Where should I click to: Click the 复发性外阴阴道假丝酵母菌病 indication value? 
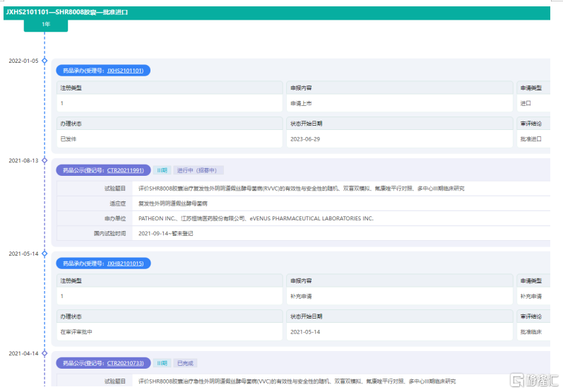tap(172, 203)
